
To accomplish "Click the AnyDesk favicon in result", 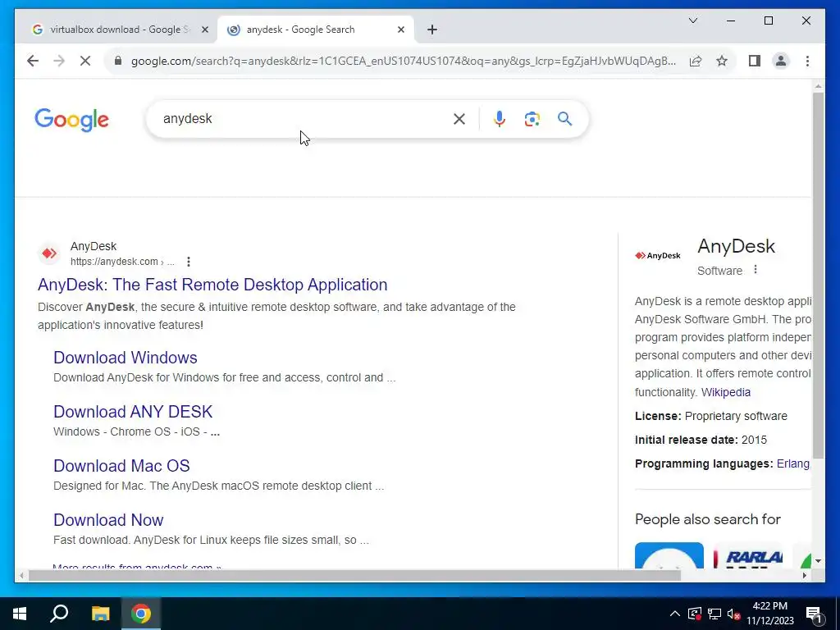I will click(x=49, y=253).
